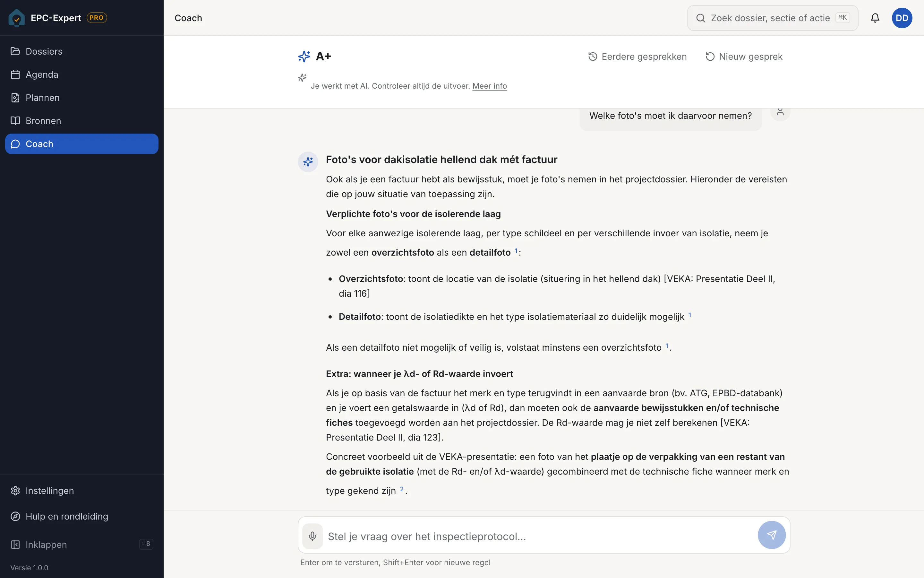Open footnote 1 after isolatiemateriaal zo duidelijk mogelijk

689,315
